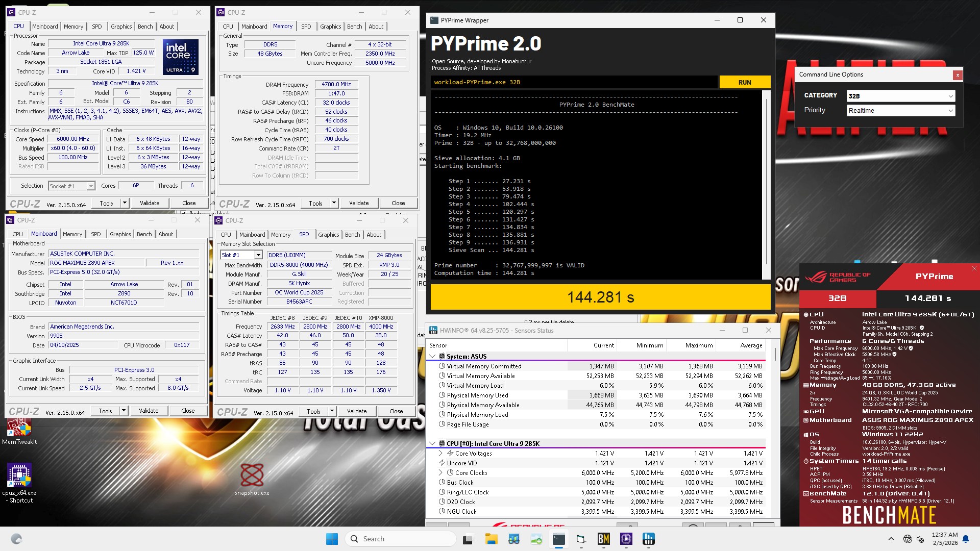Expand the Core Voltages row
The height and width of the screenshot is (551, 980).
(x=440, y=453)
